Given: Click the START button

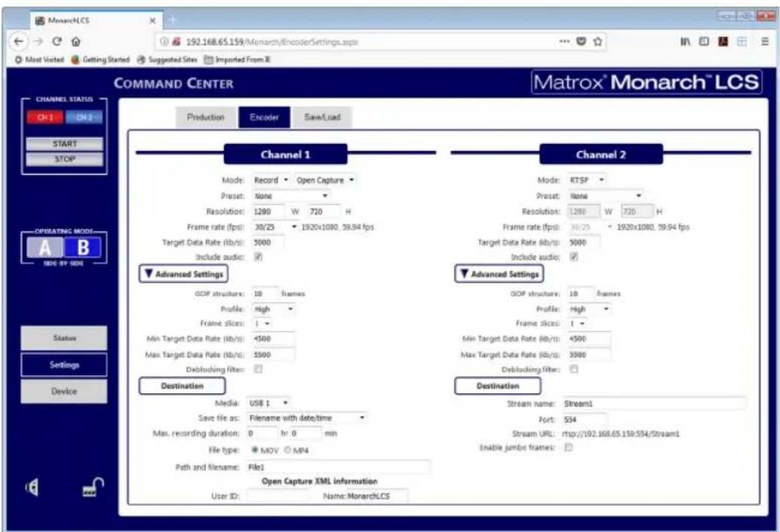Looking at the screenshot, I should pyautogui.click(x=65, y=143).
